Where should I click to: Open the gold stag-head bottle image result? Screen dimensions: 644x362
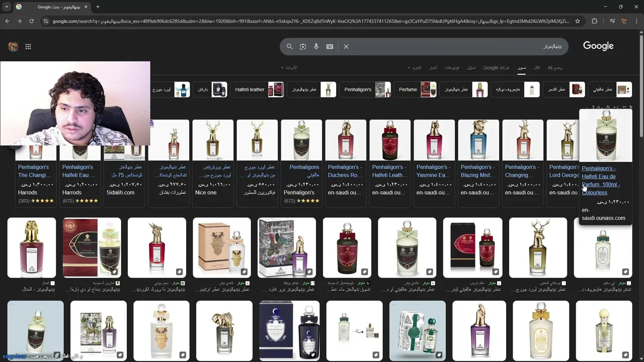pyautogui.click(x=538, y=247)
